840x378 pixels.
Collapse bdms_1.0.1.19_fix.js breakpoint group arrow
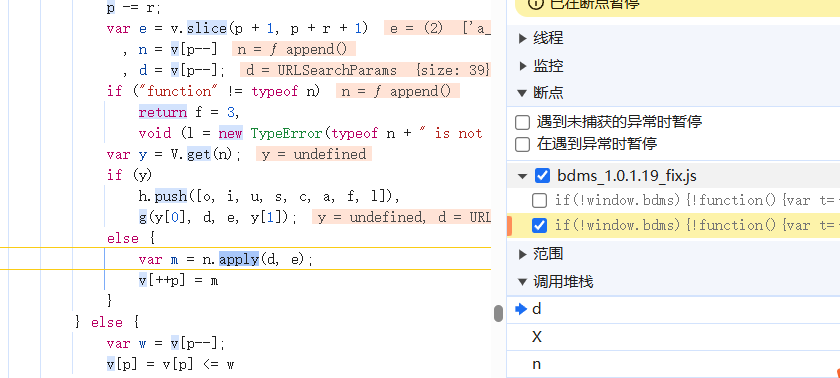(523, 176)
